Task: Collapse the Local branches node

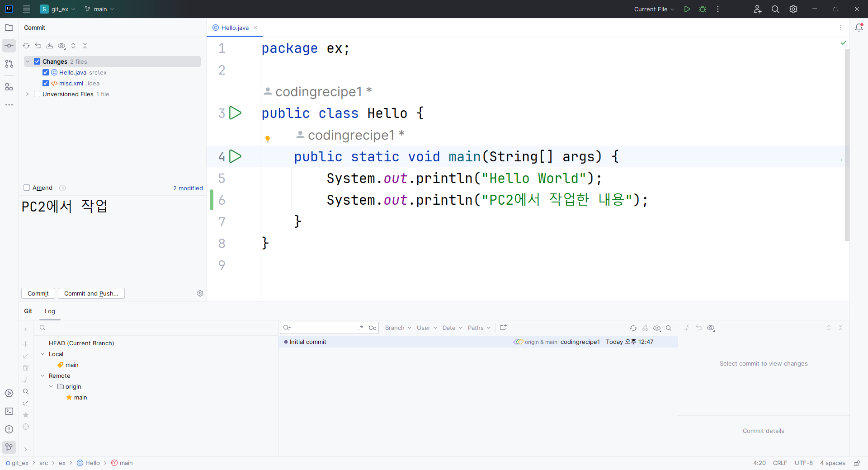Action: [x=42, y=354]
